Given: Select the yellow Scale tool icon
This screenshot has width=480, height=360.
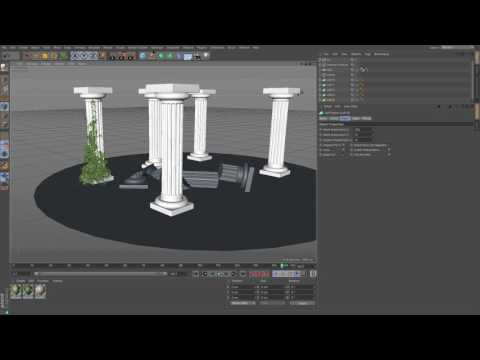Looking at the screenshot, I should click(x=45, y=56).
